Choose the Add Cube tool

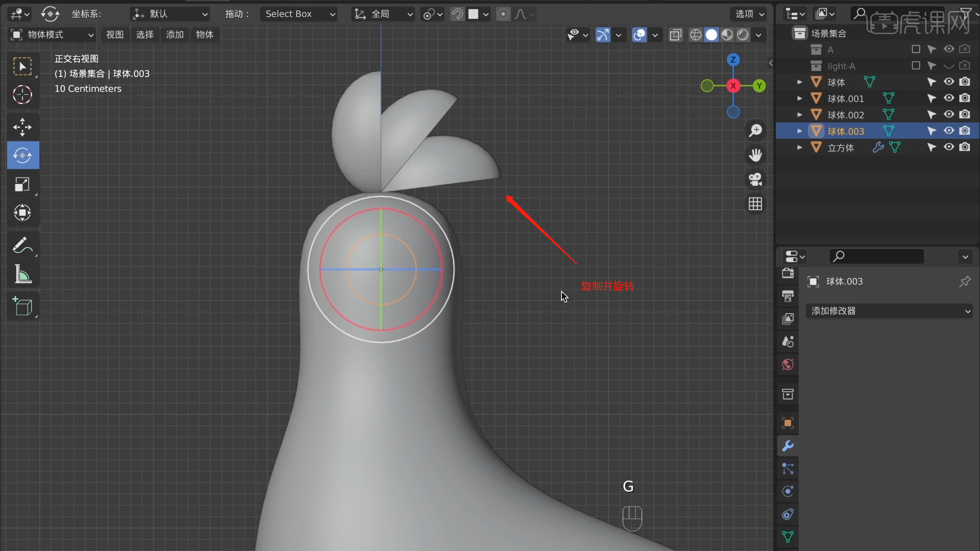coord(22,307)
